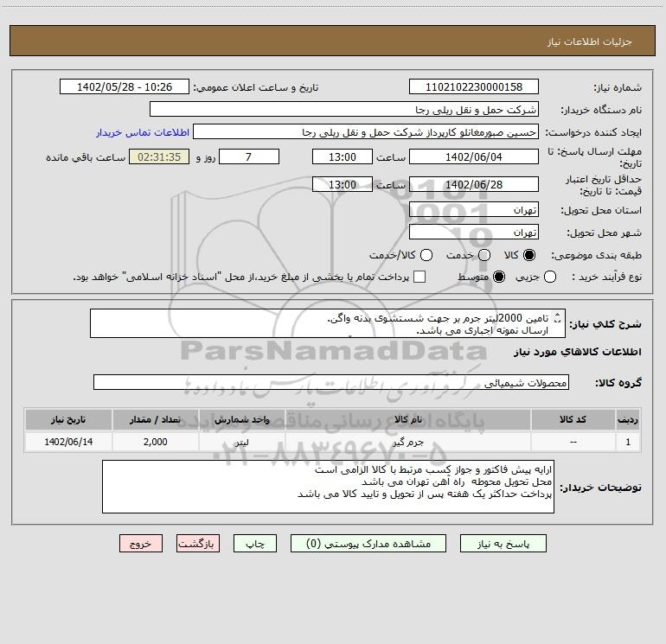This screenshot has width=666, height=644.
Task: Click the تعداد / مقدار column header
Action: [156, 419]
